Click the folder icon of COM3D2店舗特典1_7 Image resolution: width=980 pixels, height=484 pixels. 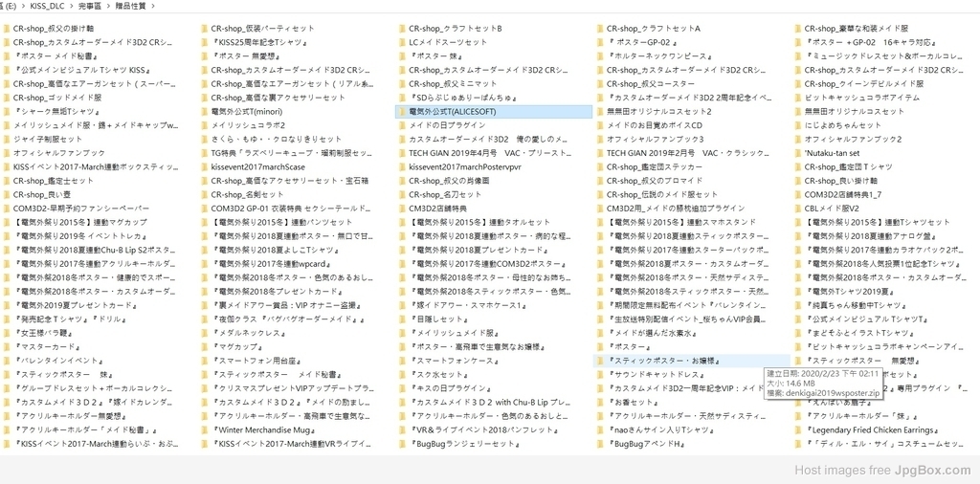[x=797, y=194]
